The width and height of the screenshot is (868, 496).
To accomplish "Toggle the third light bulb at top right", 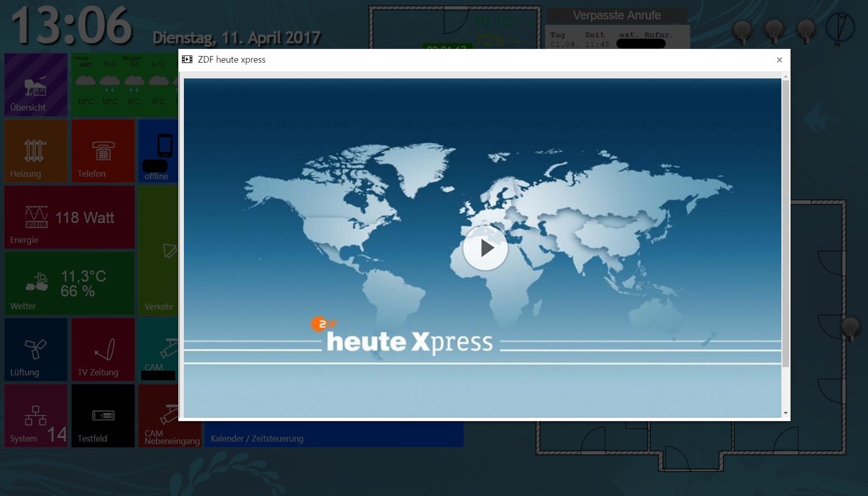I will click(x=806, y=32).
